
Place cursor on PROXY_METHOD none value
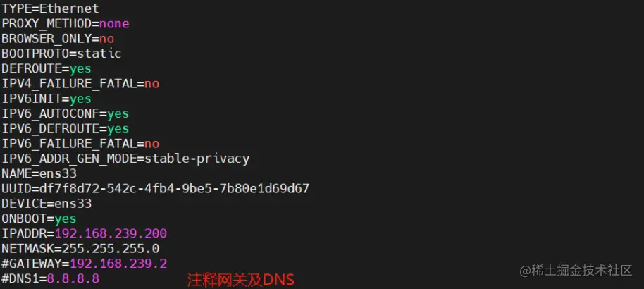(x=114, y=23)
